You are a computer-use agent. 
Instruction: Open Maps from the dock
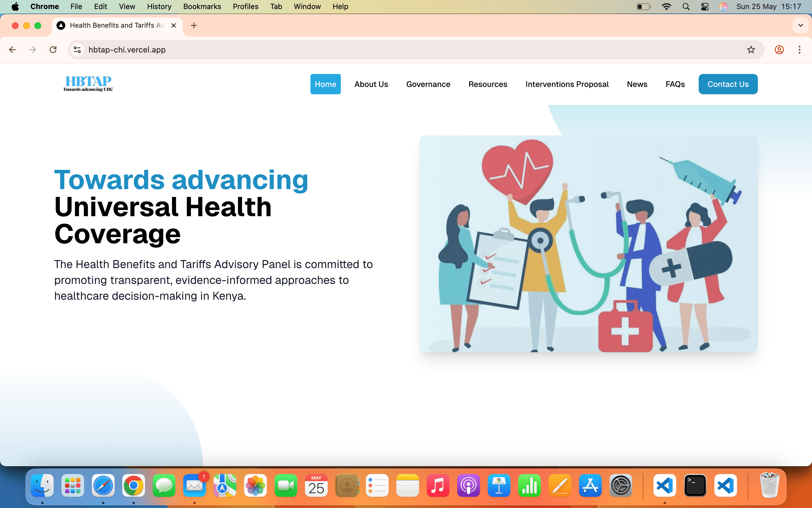tap(225, 485)
